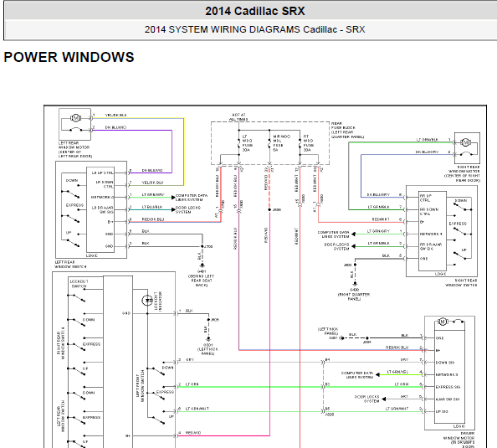This screenshot has height=448, width=497.
Task: Click the '(RIGHT QUARTER PANEL)' note
Action: pyautogui.click(x=354, y=296)
